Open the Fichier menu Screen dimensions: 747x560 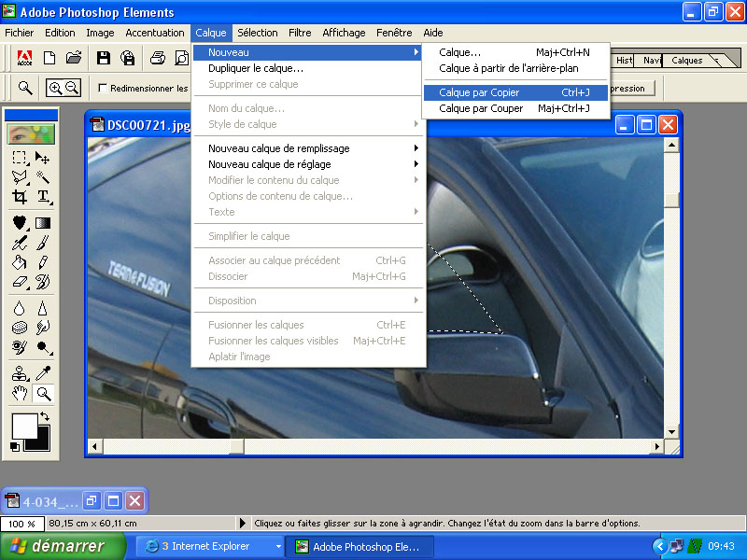[x=19, y=33]
